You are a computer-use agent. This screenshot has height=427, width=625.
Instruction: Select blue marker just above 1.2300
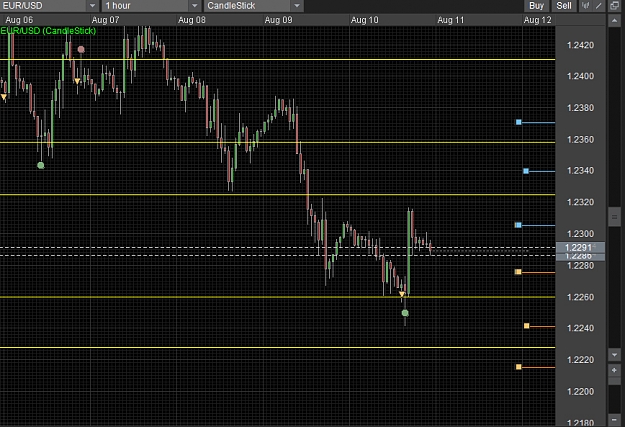coord(518,225)
